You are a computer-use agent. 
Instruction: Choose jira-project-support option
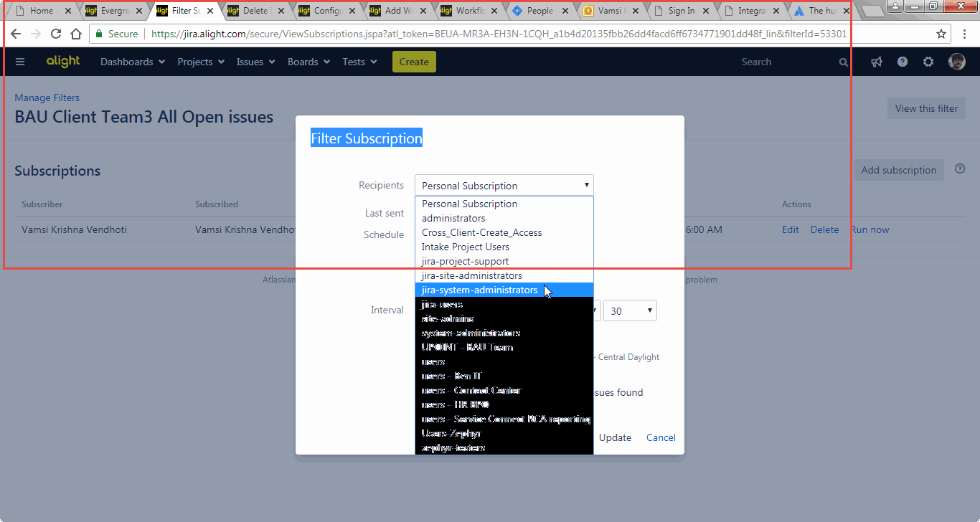(504, 261)
